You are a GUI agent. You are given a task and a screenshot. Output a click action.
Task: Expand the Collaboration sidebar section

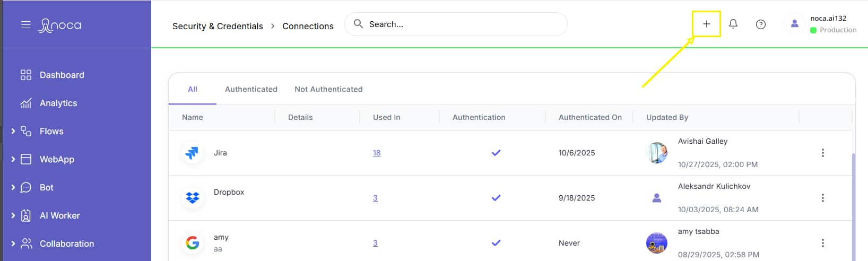[x=13, y=243]
